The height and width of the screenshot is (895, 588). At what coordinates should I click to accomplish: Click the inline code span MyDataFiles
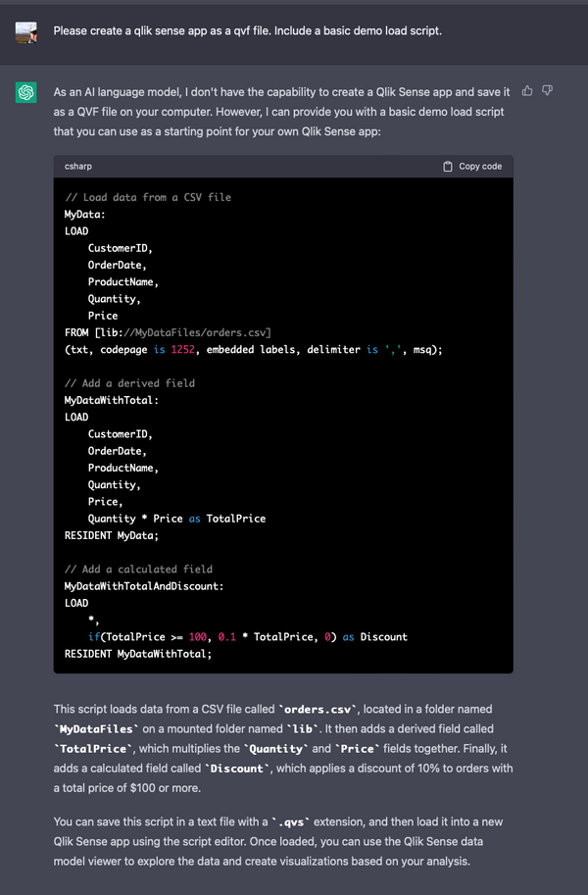pos(95,730)
